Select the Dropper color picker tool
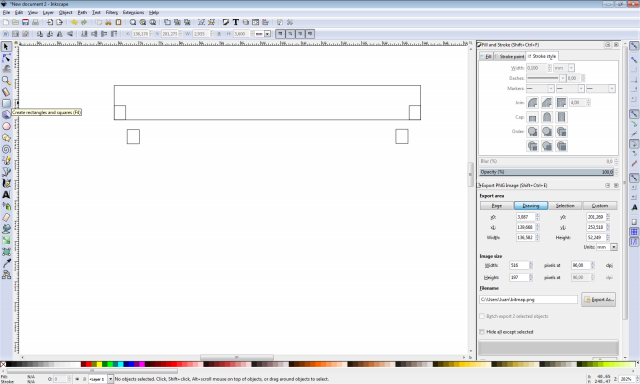This screenshot has height=384, width=640. coord(6,263)
